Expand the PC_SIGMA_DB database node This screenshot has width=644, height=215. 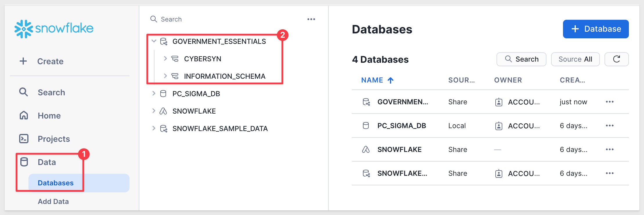coord(154,93)
